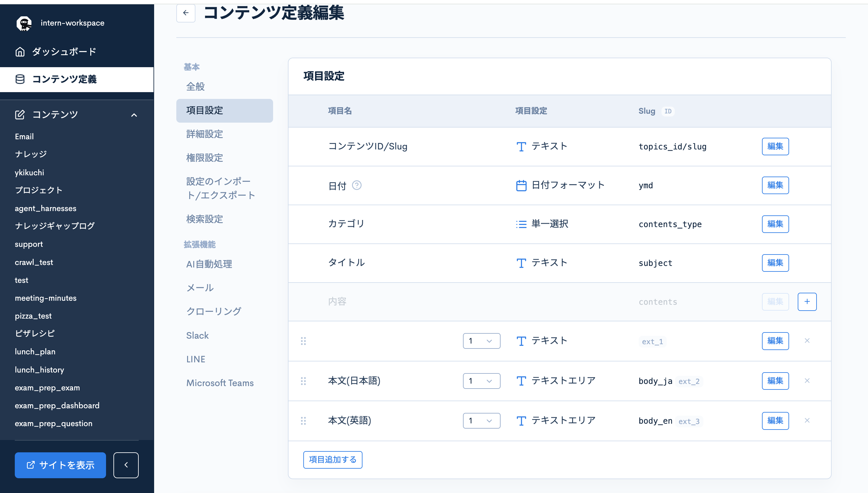
Task: Click the dashboard home icon
Action: [20, 52]
